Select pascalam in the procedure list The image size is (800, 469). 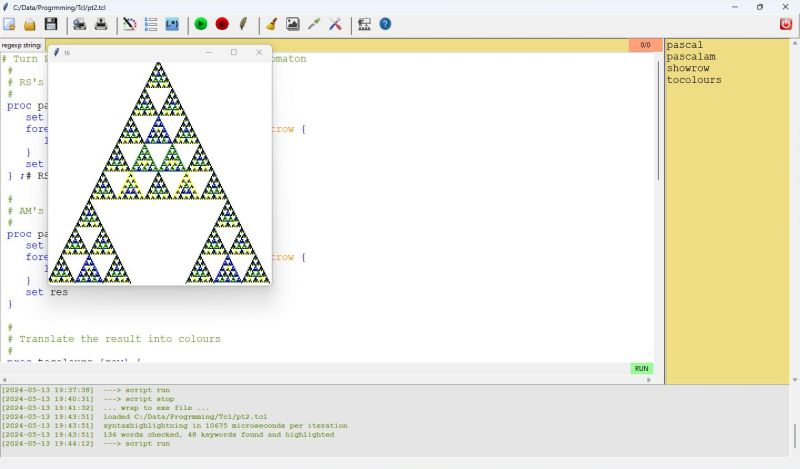[691, 57]
